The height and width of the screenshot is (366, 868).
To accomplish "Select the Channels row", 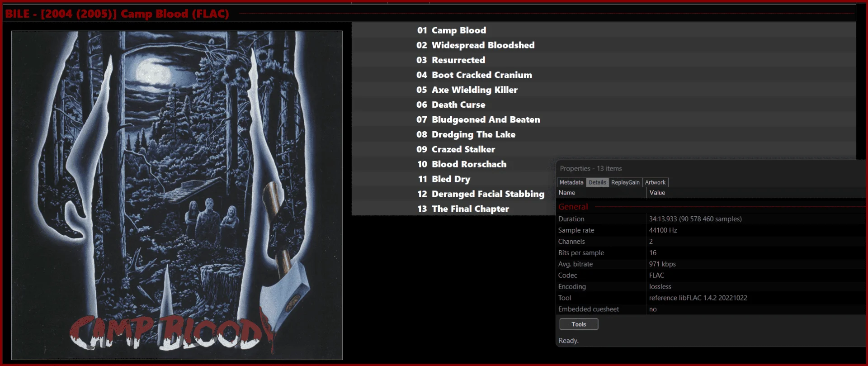I will 712,242.
